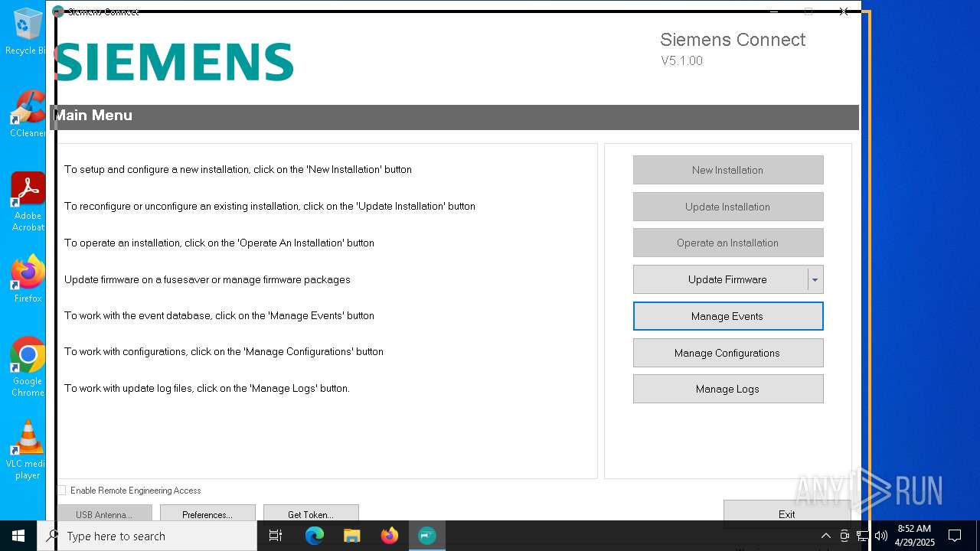
Task: Open Preferences dialog
Action: click(207, 513)
